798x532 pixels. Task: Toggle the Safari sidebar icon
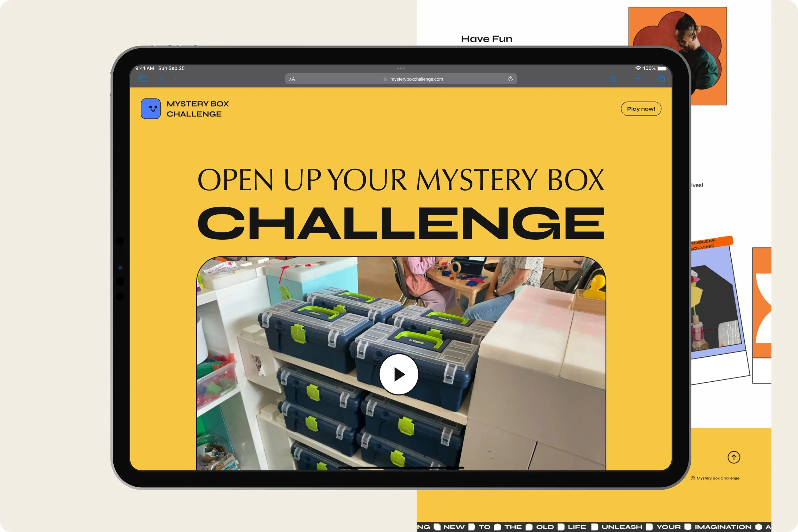(x=143, y=79)
